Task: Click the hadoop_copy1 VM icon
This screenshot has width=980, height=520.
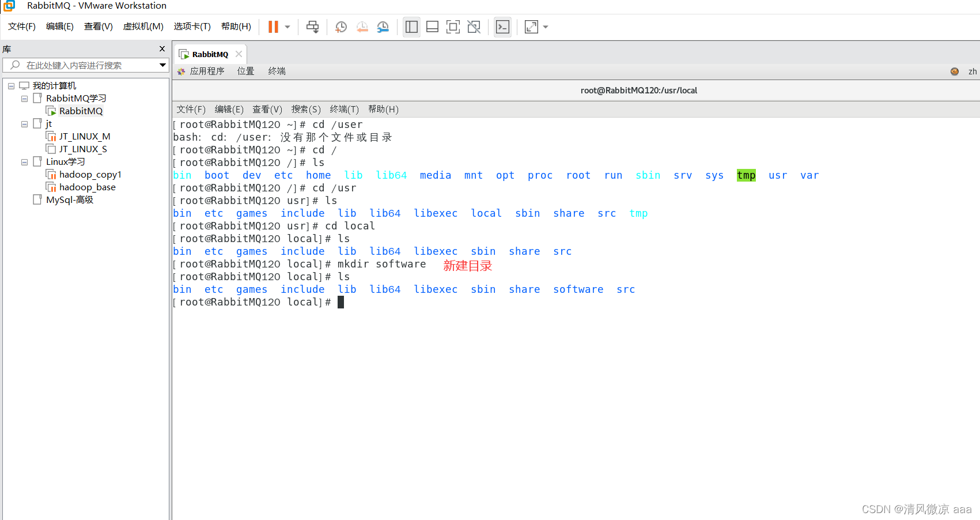Action: (x=51, y=175)
